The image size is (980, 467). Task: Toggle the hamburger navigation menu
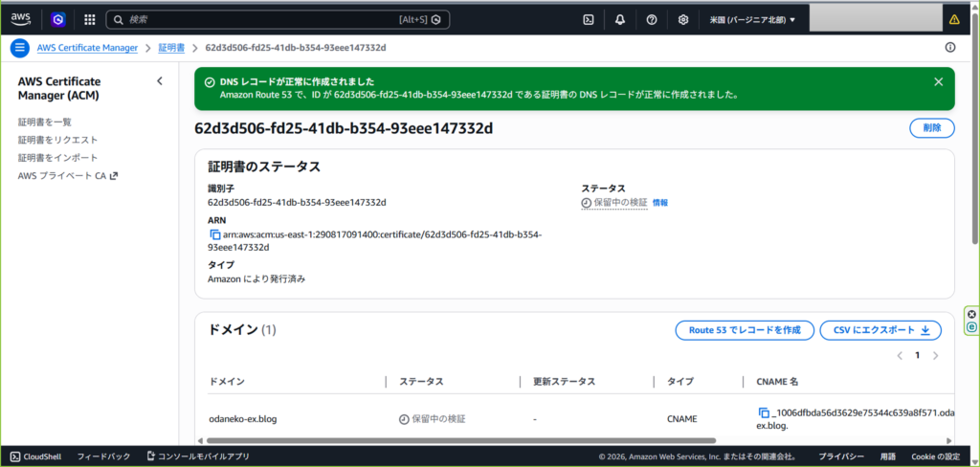20,47
